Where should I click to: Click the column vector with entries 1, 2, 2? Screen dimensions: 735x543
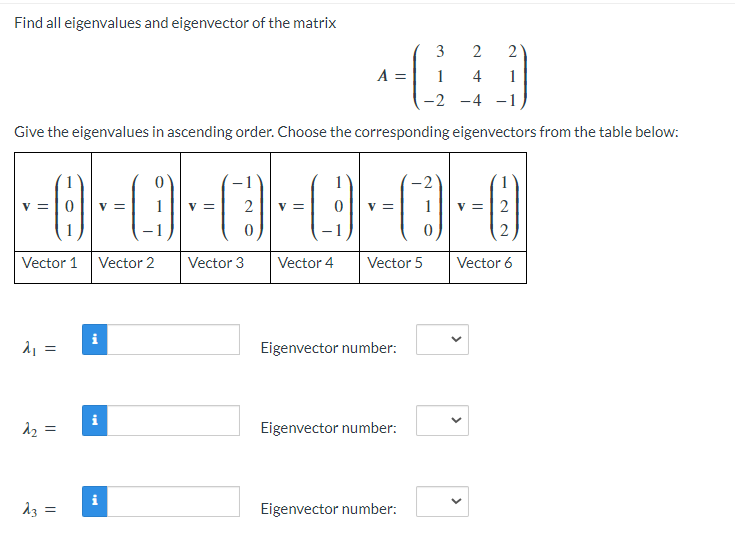coord(504,206)
